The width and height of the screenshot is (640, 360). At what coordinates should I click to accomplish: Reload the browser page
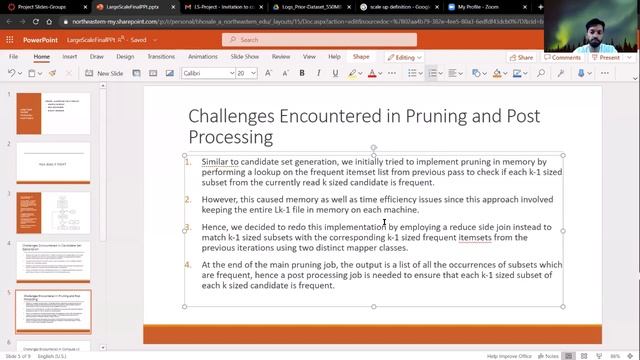36,22
